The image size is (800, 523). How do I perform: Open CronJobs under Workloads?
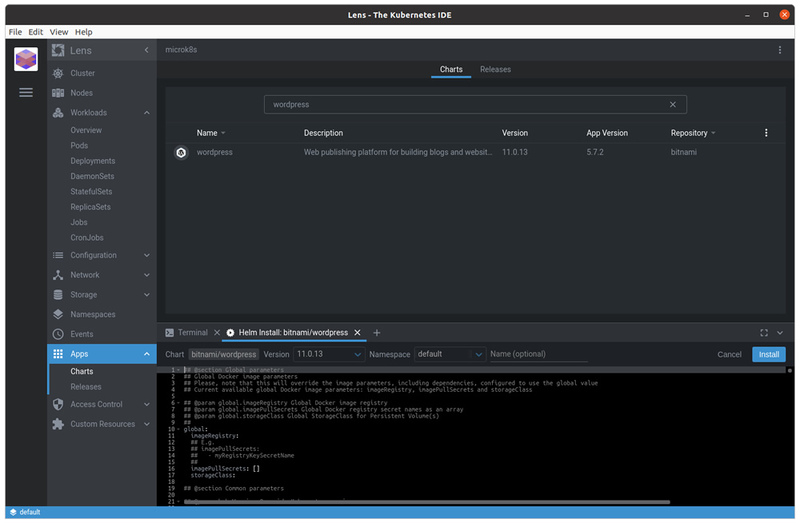tap(87, 237)
